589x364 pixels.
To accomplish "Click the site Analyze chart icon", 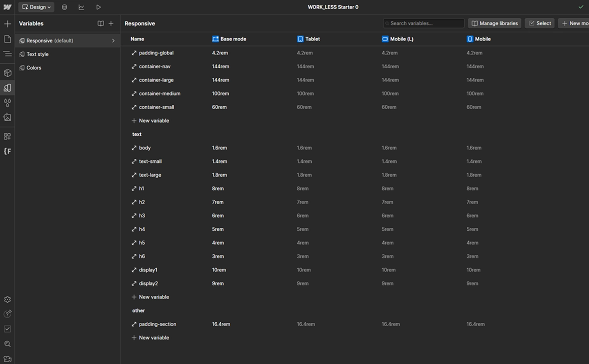I will pyautogui.click(x=81, y=7).
